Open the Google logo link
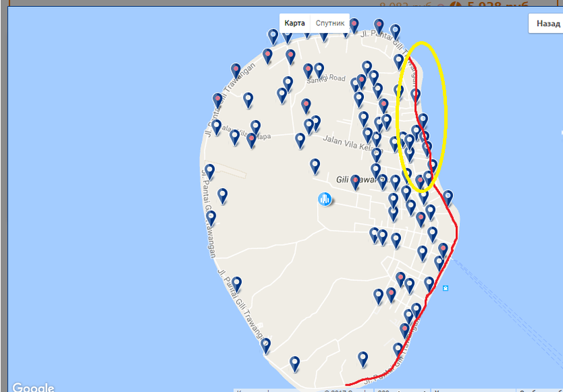This screenshot has width=563, height=392. 33,387
